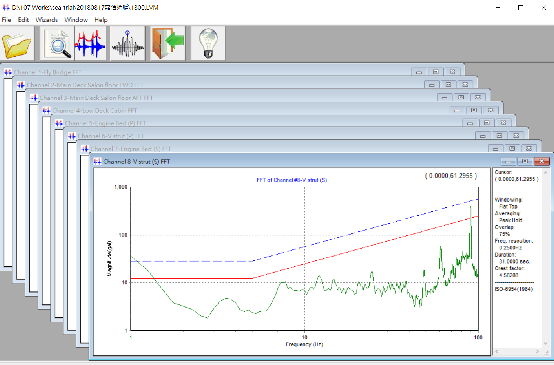
Task: Maximize the Channel 1 Fly Bridge FFT window
Action: click(436, 72)
